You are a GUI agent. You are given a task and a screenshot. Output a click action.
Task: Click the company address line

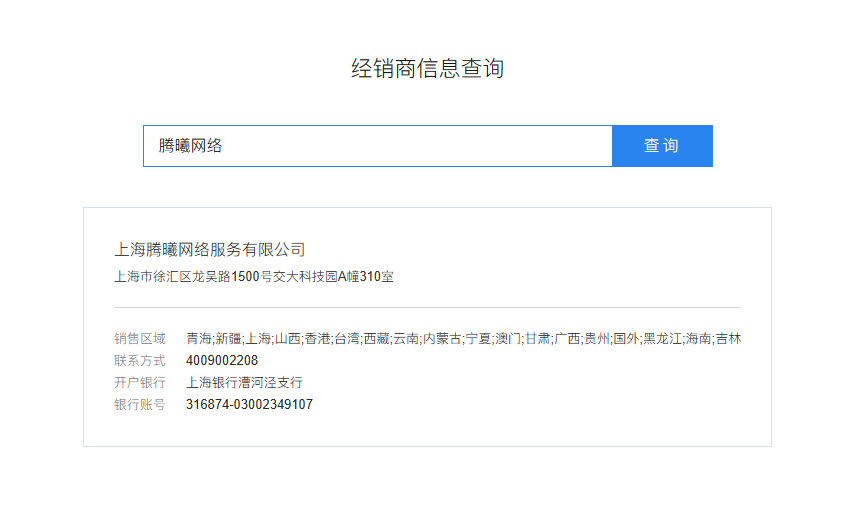pyautogui.click(x=254, y=277)
